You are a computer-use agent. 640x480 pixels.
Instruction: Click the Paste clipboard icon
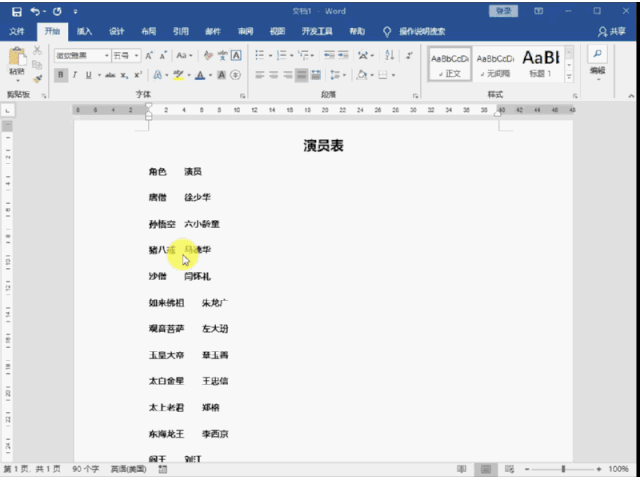[17, 58]
